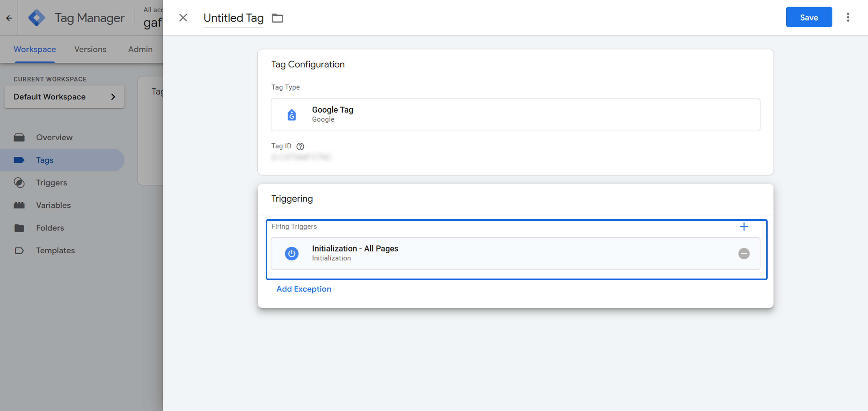The height and width of the screenshot is (411, 868).
Task: Open Triggers in the sidebar
Action: [x=62, y=183]
